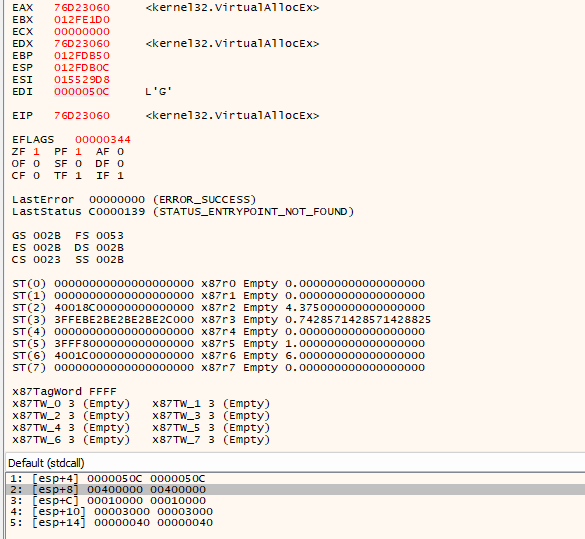
Task: Select the ST(2) x87 register row
Action: [218, 308]
